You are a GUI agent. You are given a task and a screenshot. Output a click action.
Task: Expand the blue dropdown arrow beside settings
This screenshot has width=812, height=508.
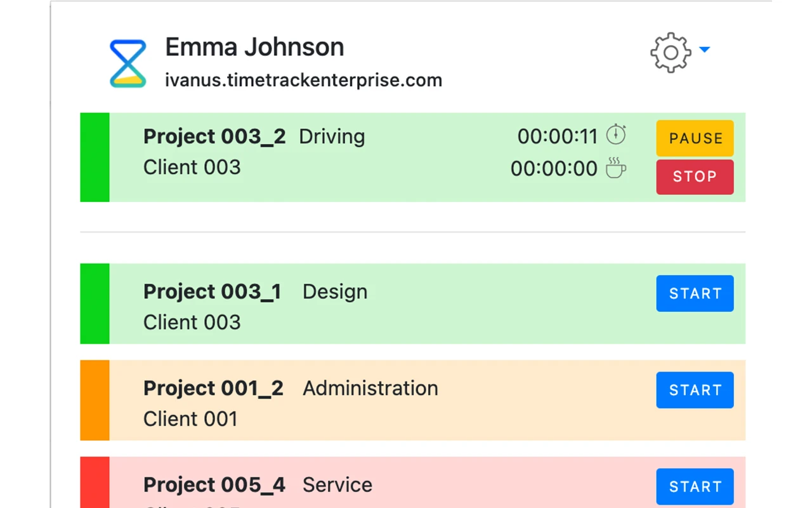(x=705, y=51)
